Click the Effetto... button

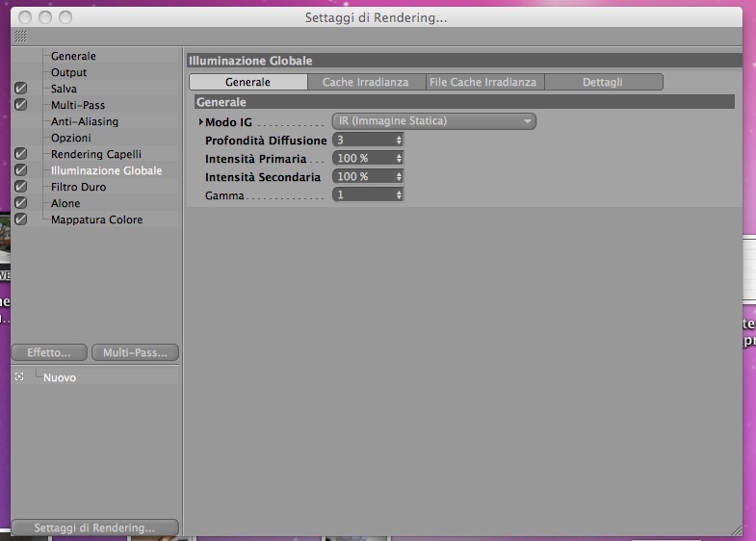click(x=49, y=352)
